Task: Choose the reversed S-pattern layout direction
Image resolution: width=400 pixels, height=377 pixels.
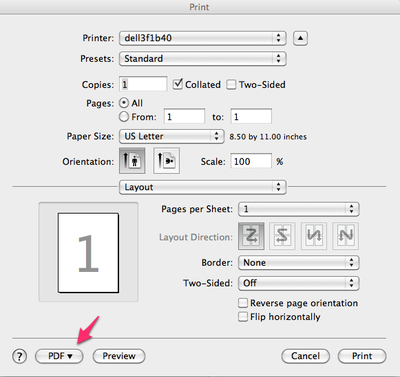Action: pyautogui.click(x=282, y=236)
